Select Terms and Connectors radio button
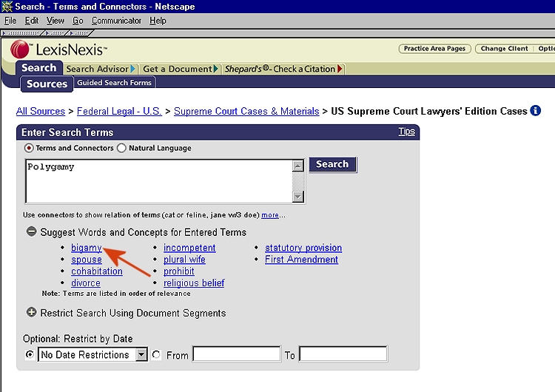This screenshot has width=555, height=392. [x=30, y=148]
